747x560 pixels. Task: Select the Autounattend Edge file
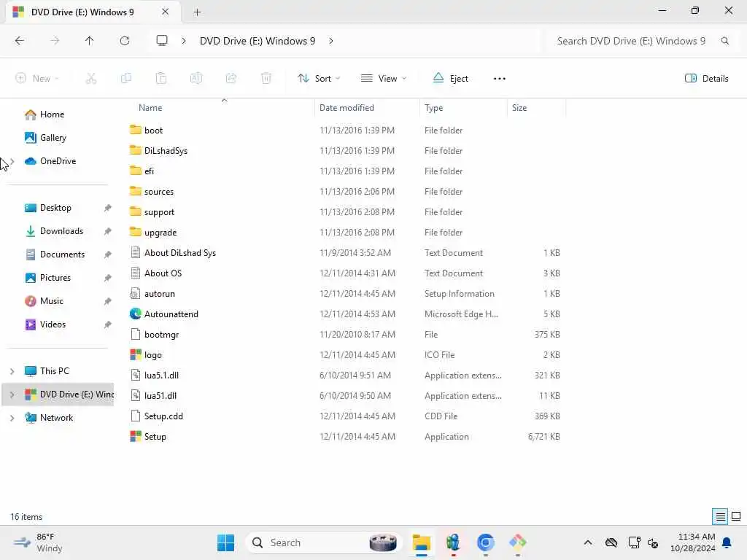(x=164, y=314)
